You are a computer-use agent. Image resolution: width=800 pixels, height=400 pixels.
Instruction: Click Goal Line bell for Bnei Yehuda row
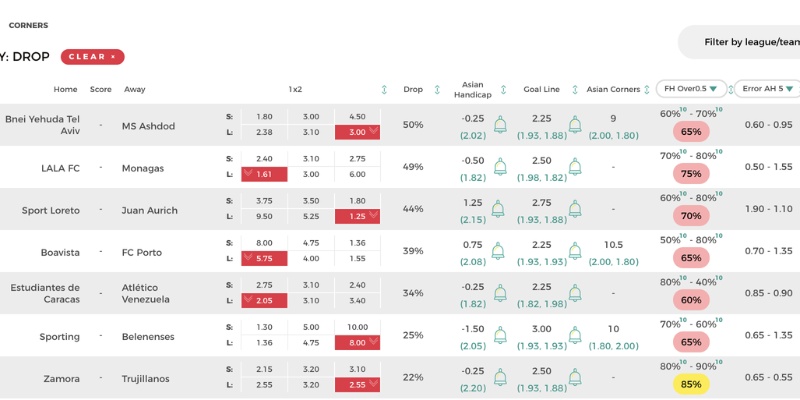coord(575,124)
